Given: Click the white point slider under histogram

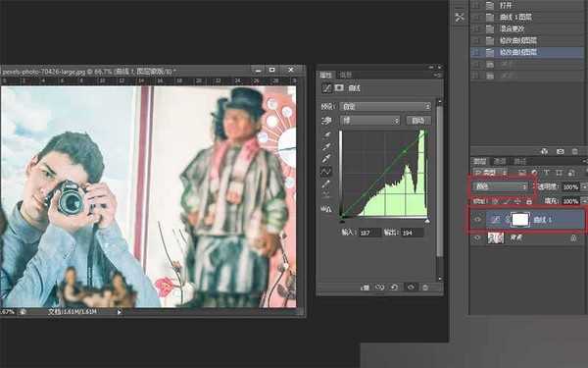Looking at the screenshot, I should [x=426, y=221].
